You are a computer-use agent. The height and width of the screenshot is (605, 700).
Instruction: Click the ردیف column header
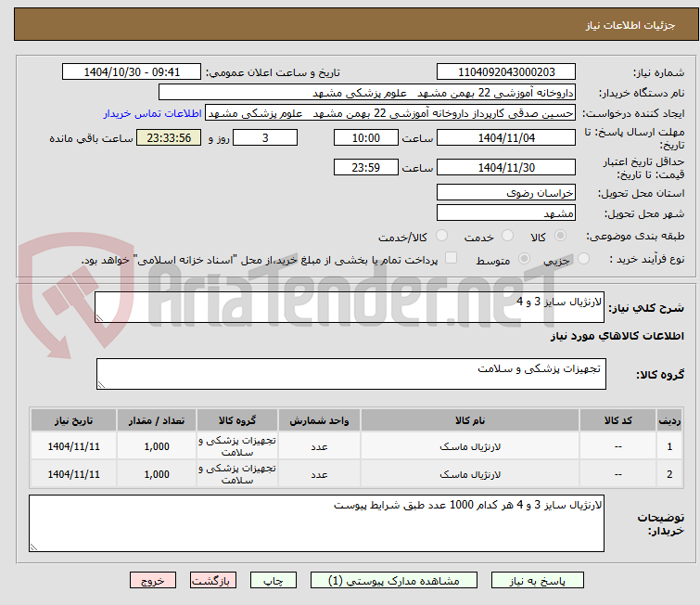click(x=669, y=420)
